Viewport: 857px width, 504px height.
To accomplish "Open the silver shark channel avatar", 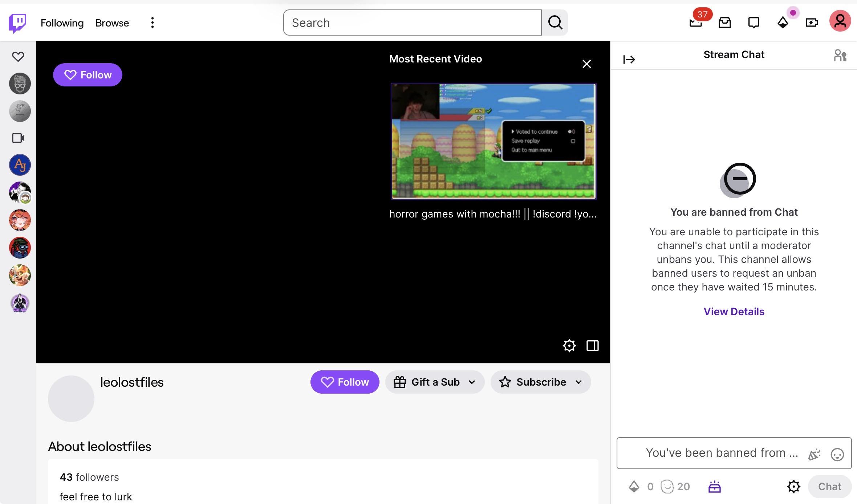I will point(20,111).
